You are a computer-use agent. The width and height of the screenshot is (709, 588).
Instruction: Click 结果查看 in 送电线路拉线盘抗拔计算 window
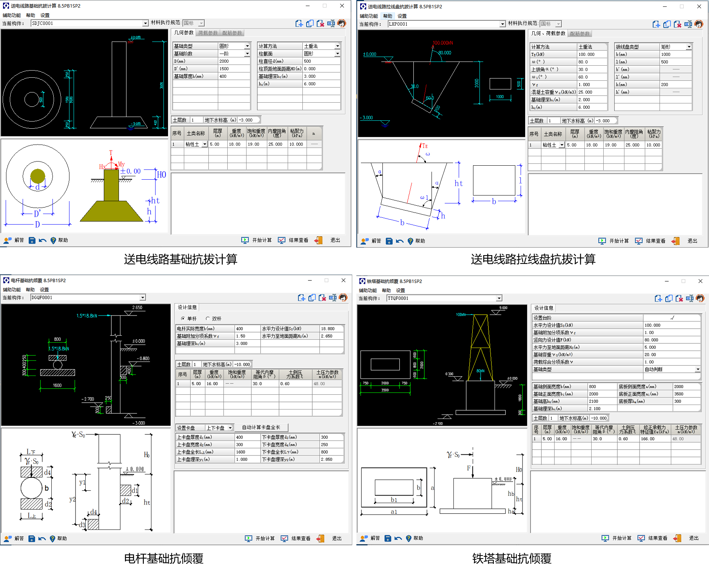point(650,241)
